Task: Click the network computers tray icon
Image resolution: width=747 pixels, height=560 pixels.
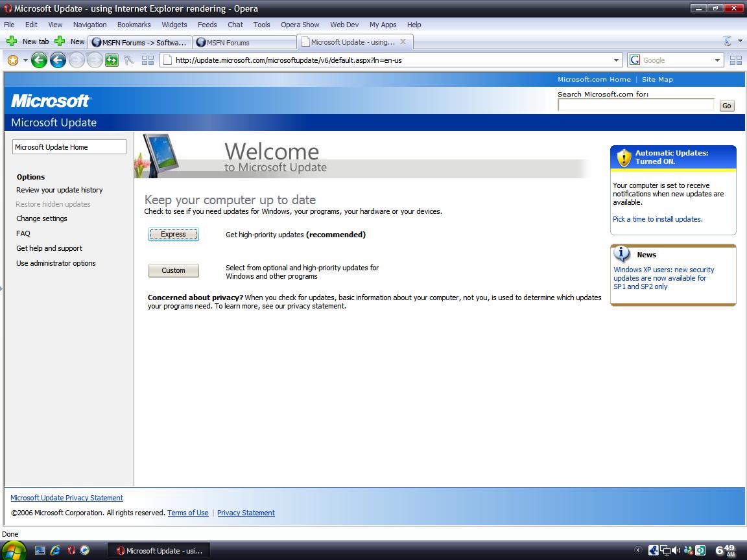Action: point(665,550)
